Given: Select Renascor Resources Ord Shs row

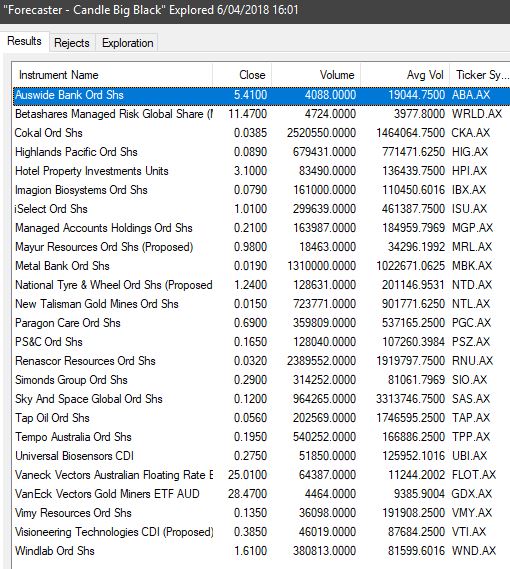Looking at the screenshot, I should point(261,361).
